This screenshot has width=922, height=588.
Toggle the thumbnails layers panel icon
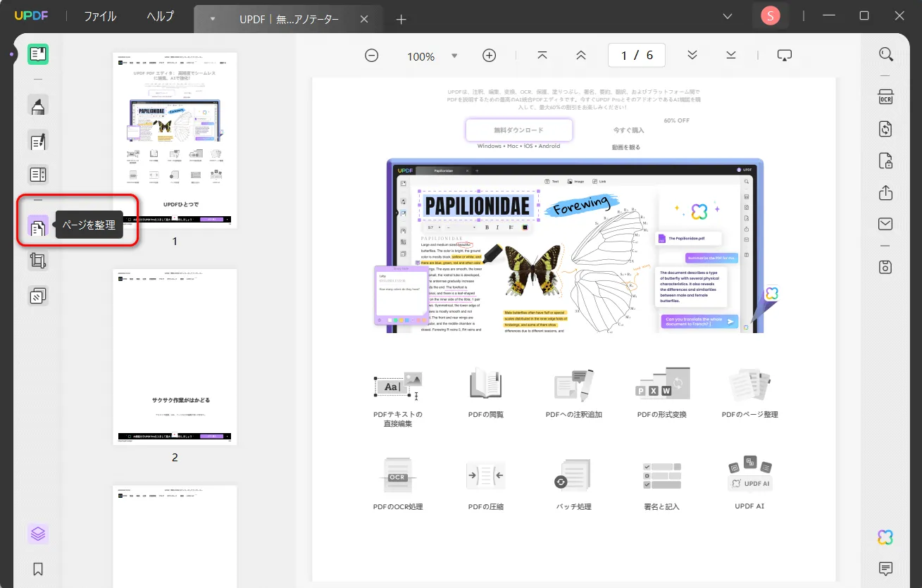pyautogui.click(x=38, y=534)
